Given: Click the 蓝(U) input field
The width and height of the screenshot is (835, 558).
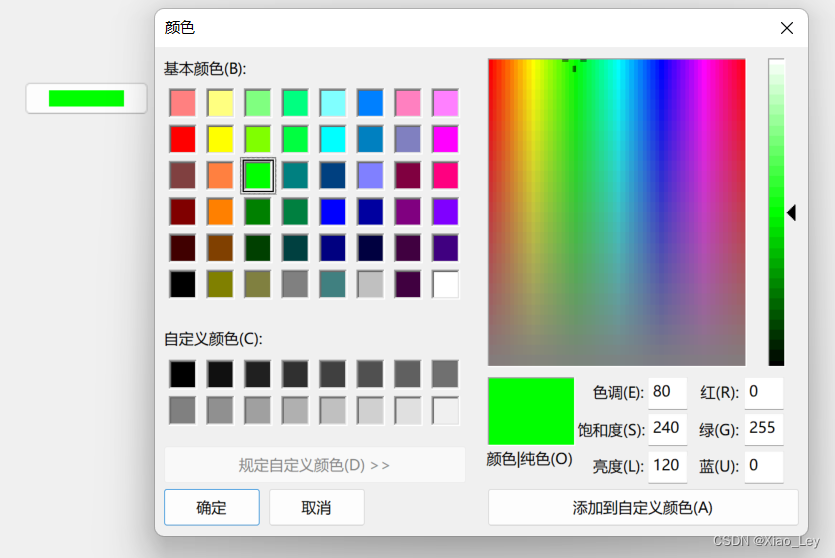Looking at the screenshot, I should pyautogui.click(x=764, y=466).
